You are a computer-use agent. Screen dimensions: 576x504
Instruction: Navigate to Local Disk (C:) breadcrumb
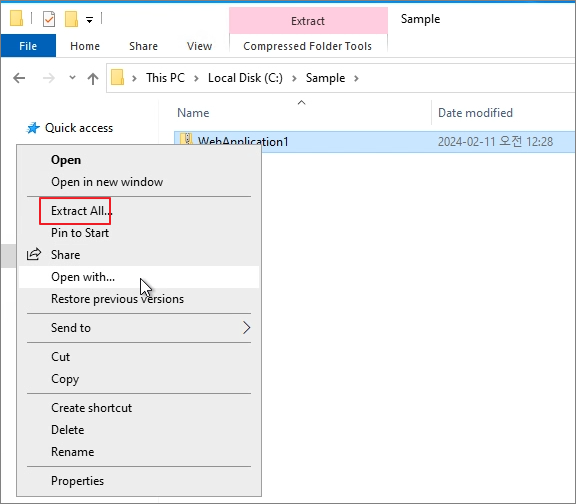click(245, 78)
